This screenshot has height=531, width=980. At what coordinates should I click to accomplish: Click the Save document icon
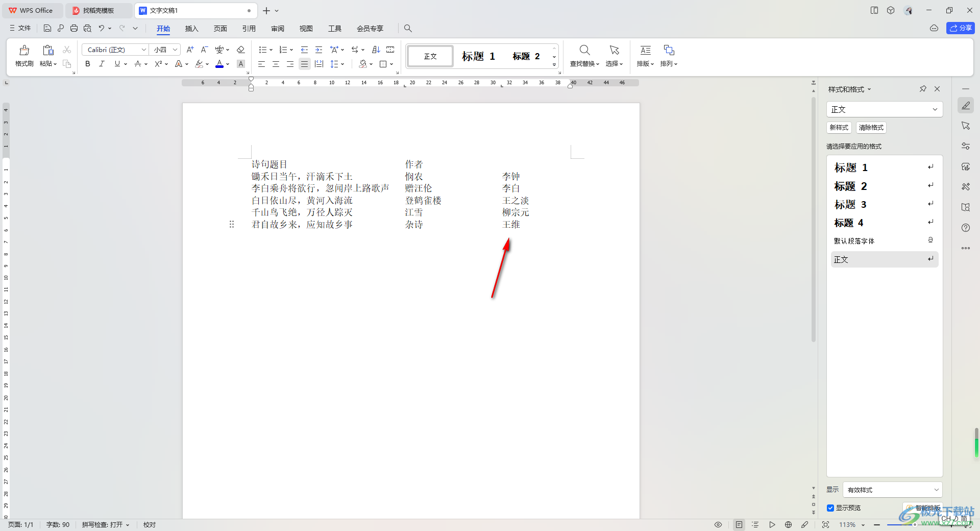[x=47, y=28]
